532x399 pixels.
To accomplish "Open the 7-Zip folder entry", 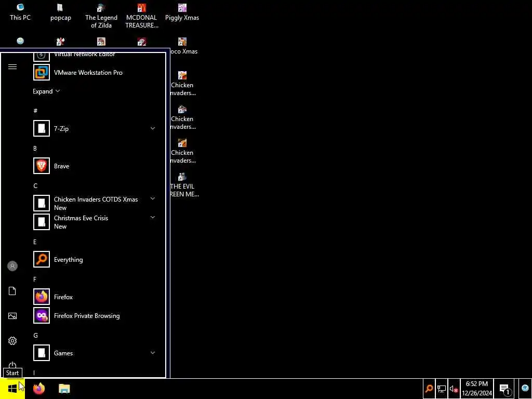I will 95,129.
